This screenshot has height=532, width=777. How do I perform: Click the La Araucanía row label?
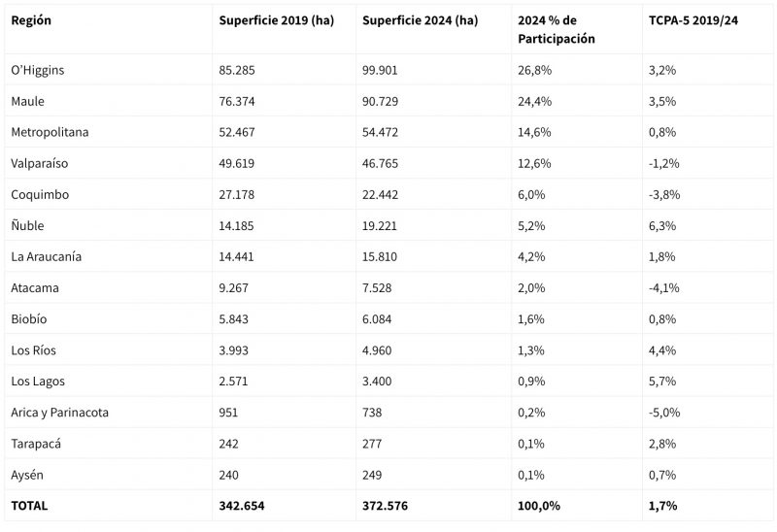coord(46,256)
